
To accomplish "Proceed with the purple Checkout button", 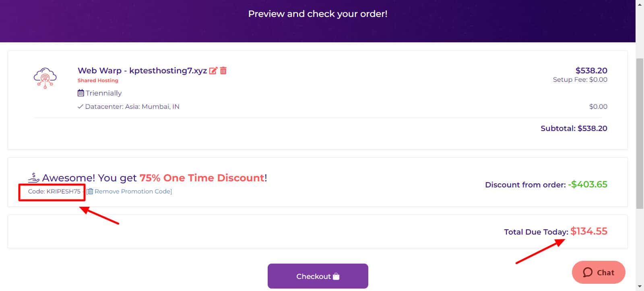I will (x=318, y=276).
